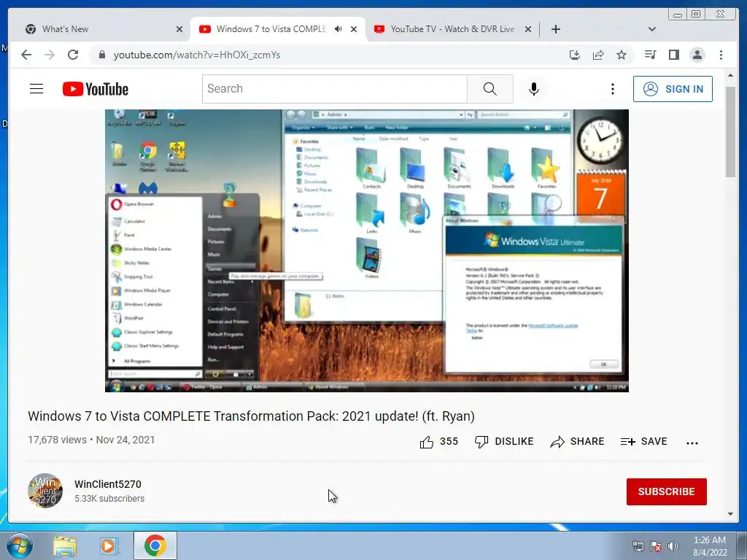This screenshot has width=747, height=560.
Task: Open Chrome profile avatar
Action: [x=697, y=55]
